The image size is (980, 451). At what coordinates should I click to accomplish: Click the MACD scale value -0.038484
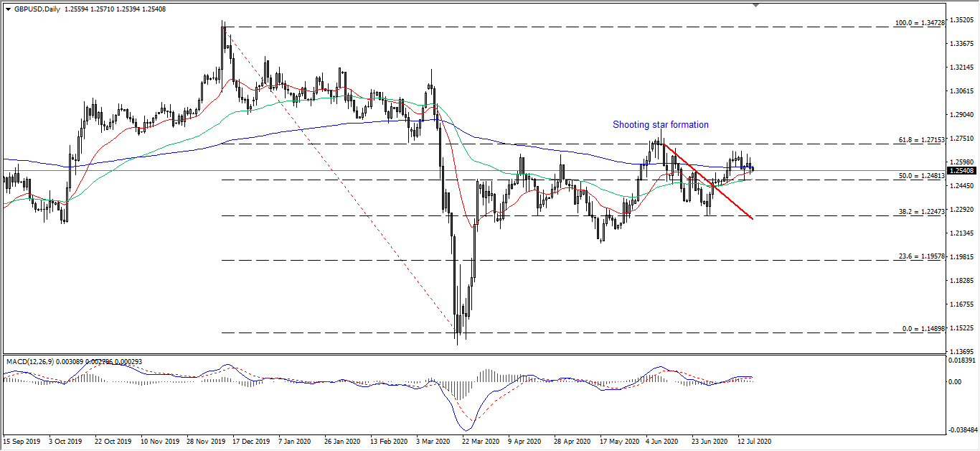(x=961, y=431)
